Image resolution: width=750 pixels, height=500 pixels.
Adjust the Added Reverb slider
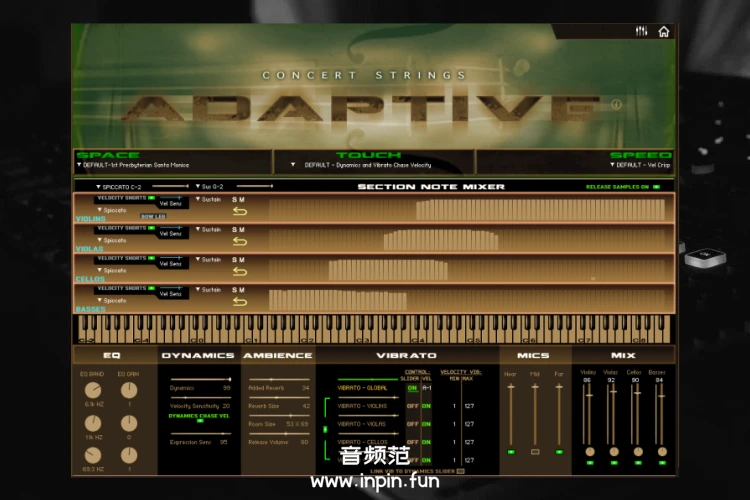point(279,379)
